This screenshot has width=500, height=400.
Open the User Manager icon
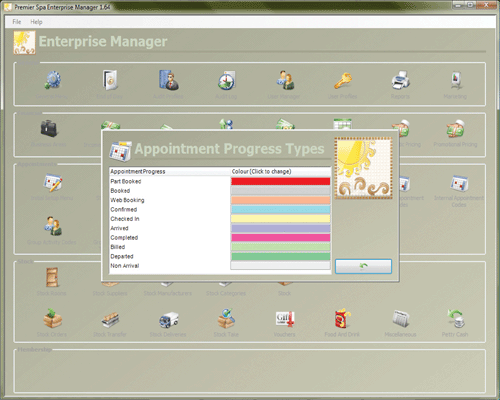coord(285,80)
